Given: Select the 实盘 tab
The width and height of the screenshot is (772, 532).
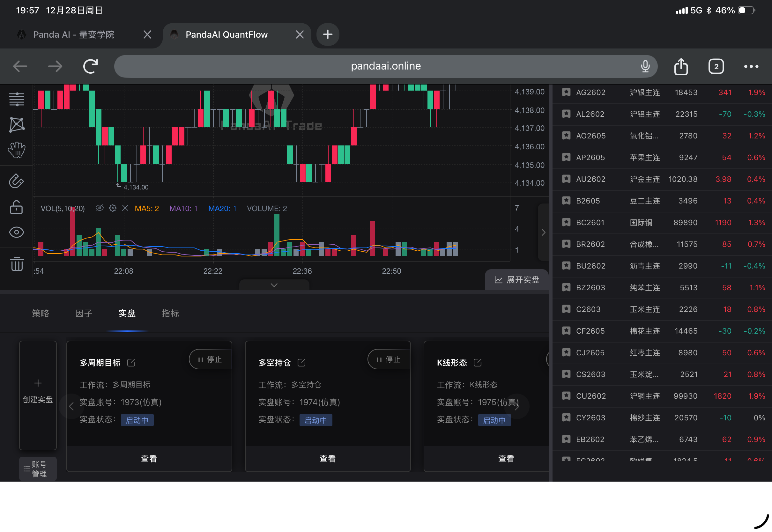Looking at the screenshot, I should click(127, 313).
